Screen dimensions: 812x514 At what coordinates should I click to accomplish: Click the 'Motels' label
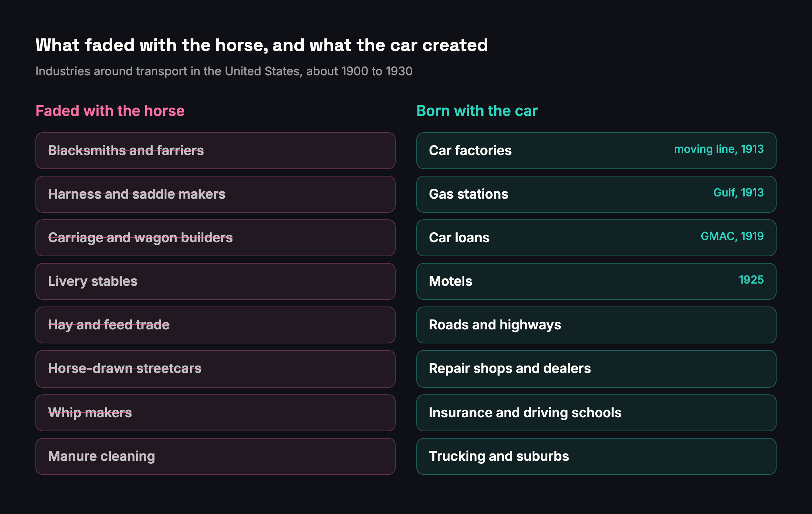451,281
